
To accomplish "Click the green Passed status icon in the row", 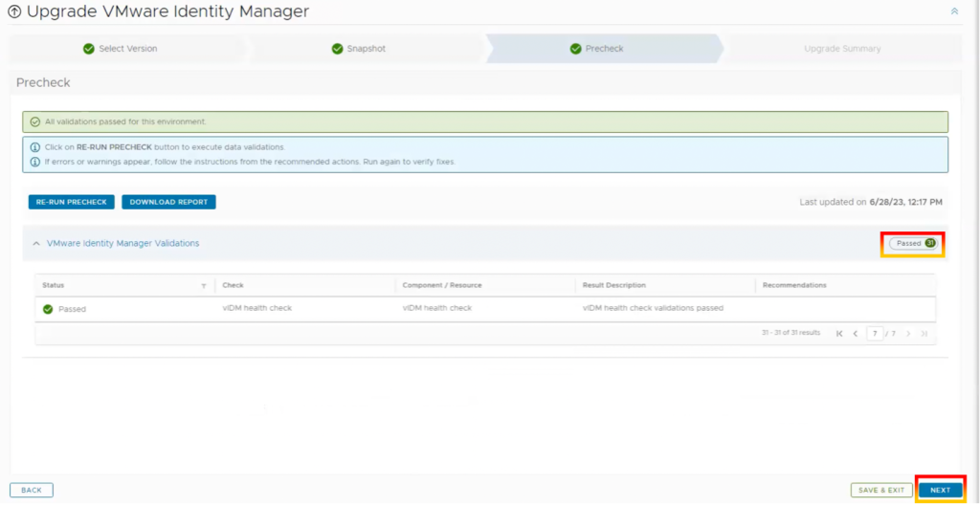I will (x=48, y=309).
